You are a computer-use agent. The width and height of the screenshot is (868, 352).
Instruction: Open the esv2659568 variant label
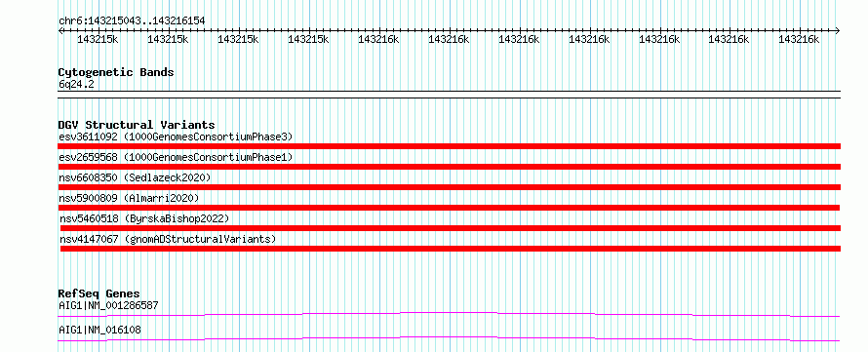[176, 157]
